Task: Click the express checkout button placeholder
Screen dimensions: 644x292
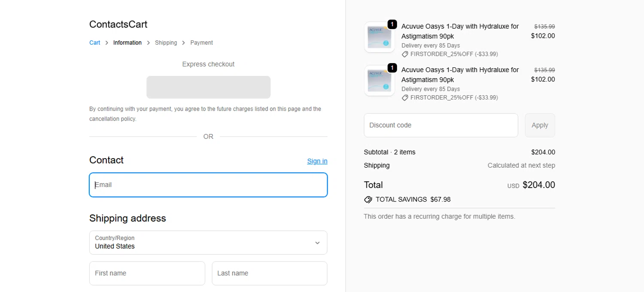Action: click(x=208, y=87)
